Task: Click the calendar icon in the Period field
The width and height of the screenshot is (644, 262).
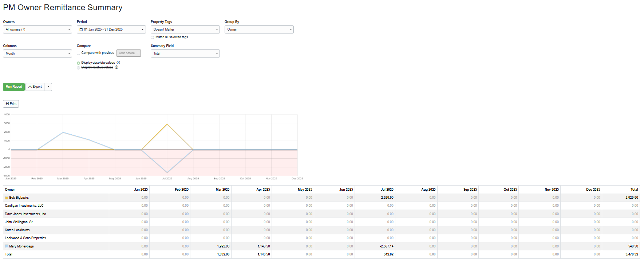Action: click(x=81, y=29)
